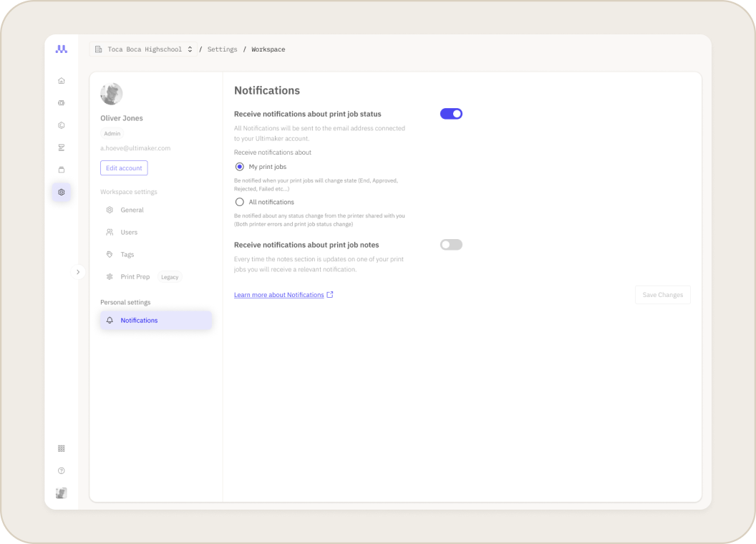Open General workspace settings
Viewport: 756px width, 544px height.
[156, 210]
